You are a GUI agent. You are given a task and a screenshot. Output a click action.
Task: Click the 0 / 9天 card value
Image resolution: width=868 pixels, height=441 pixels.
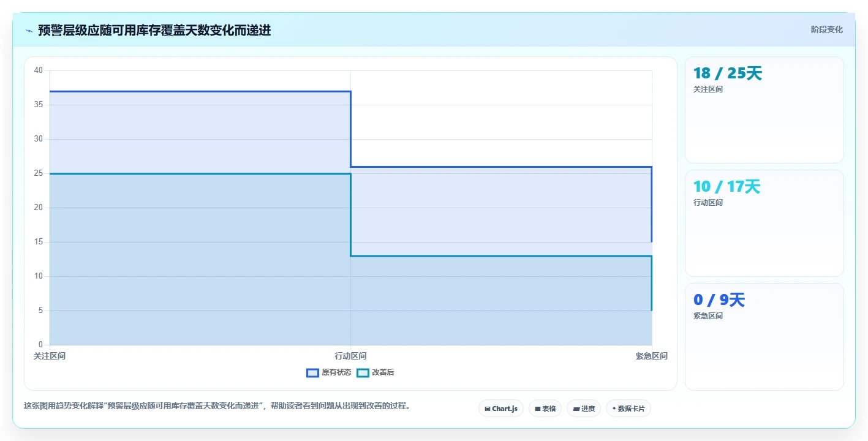pos(719,300)
